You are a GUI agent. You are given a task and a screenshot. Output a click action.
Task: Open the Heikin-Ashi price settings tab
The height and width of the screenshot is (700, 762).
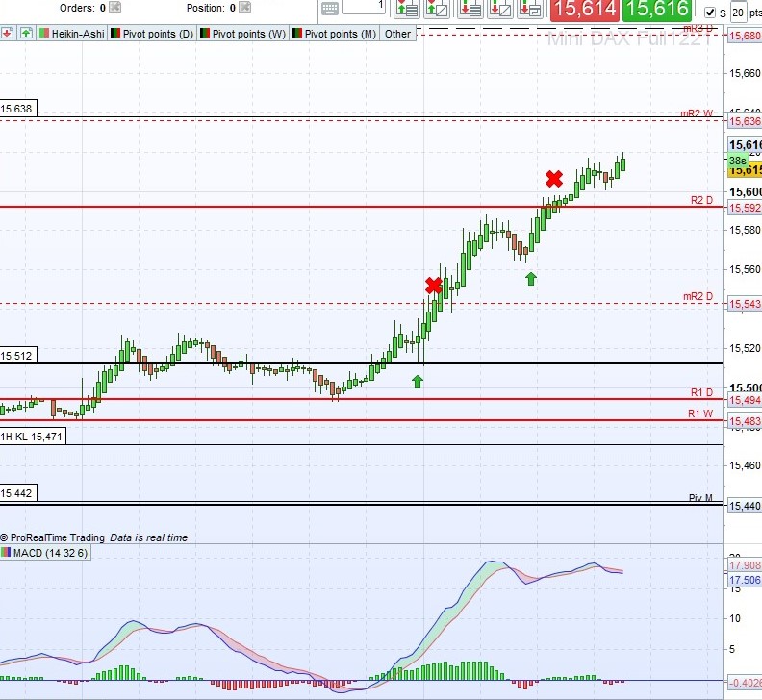(72, 34)
